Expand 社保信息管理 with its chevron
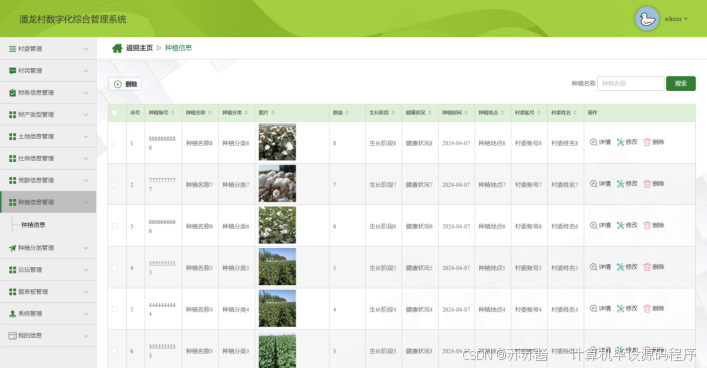707x368 pixels. (86, 158)
